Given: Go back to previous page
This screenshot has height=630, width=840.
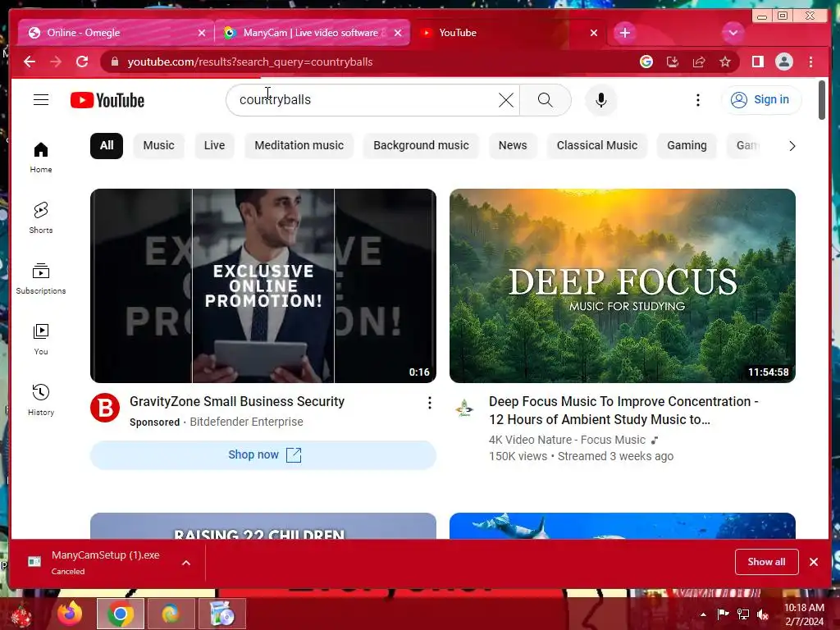Looking at the screenshot, I should point(30,62).
